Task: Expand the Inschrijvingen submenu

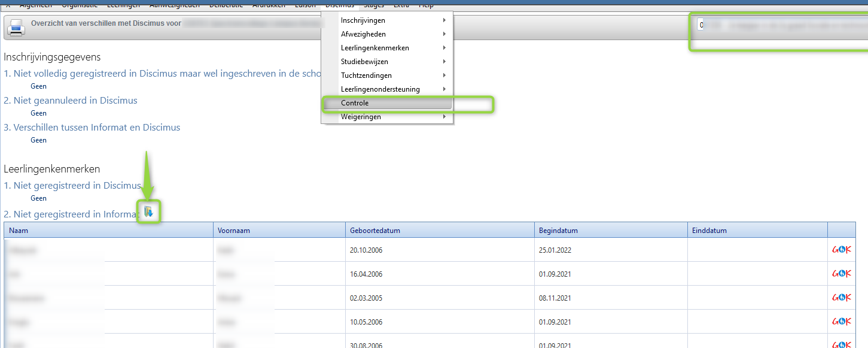Action: pyautogui.click(x=387, y=20)
